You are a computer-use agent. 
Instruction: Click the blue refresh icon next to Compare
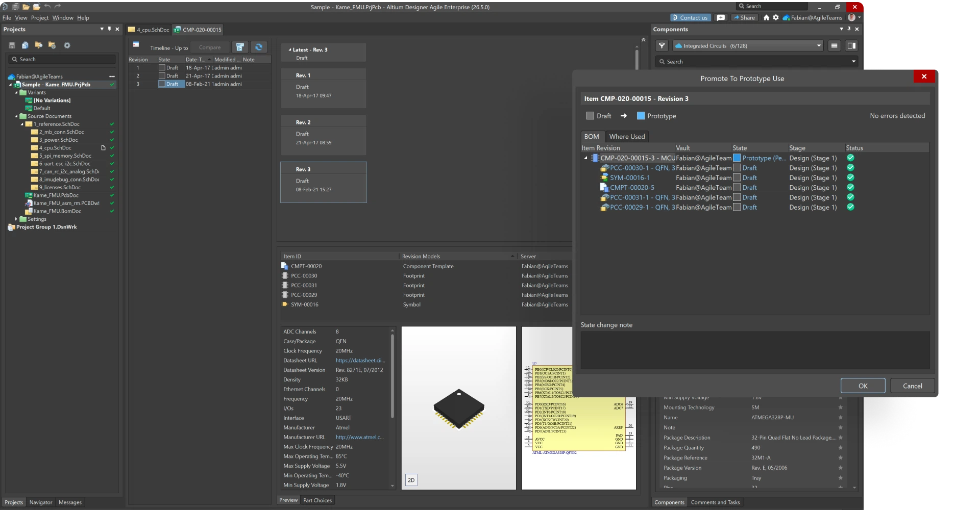259,47
